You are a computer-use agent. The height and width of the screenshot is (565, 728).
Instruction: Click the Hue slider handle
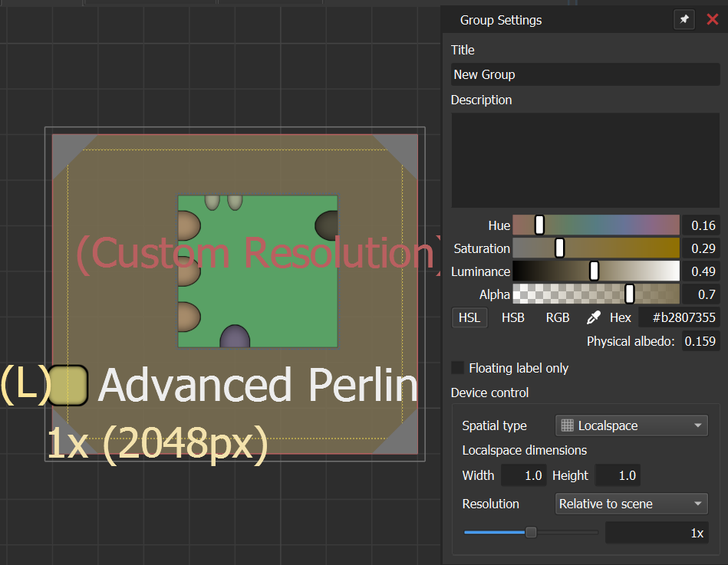(x=539, y=225)
